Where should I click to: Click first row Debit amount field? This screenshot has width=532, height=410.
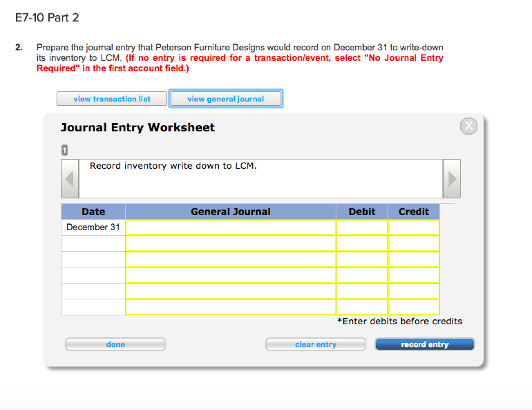click(362, 228)
